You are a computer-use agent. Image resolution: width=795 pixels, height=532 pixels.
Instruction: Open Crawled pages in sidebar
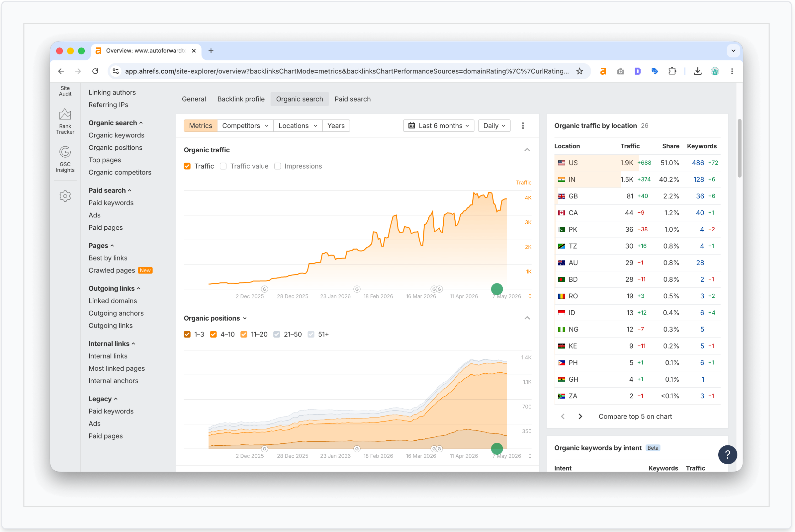[x=112, y=270]
